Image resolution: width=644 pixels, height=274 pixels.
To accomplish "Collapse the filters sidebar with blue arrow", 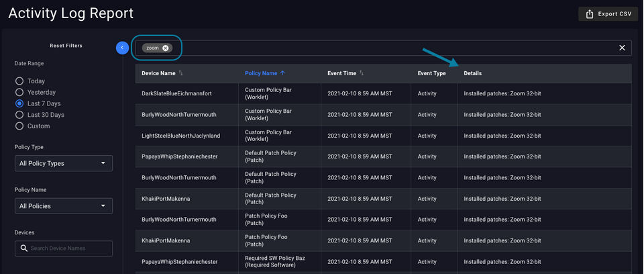I will click(122, 48).
